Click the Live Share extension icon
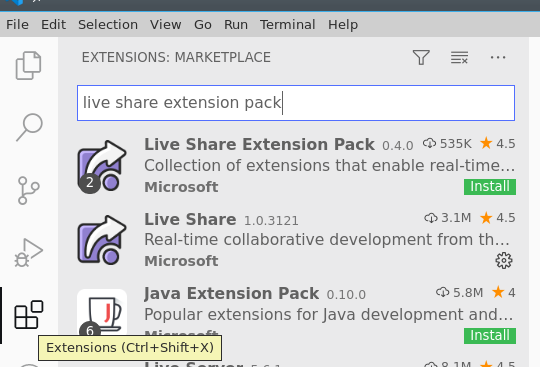The width and height of the screenshot is (540, 367). 102,240
